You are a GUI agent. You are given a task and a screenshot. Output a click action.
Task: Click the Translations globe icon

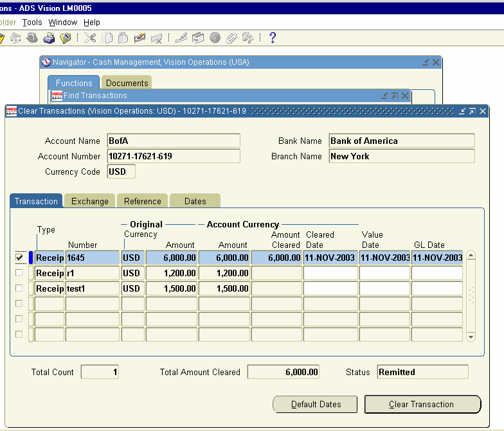[x=215, y=38]
